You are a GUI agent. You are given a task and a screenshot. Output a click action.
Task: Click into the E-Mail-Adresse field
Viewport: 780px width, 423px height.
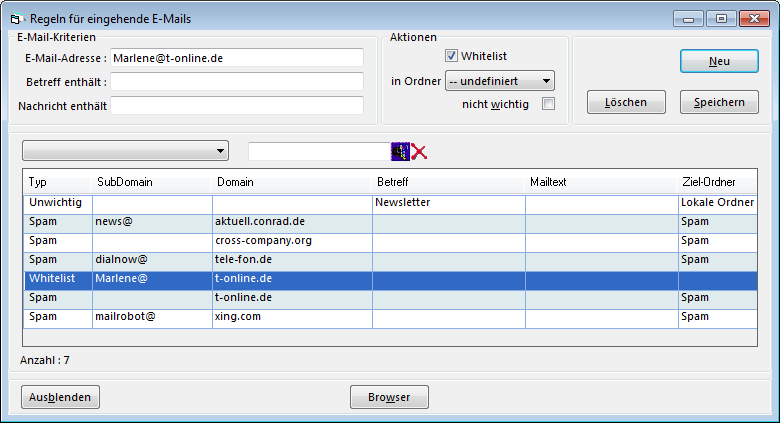[x=236, y=58]
